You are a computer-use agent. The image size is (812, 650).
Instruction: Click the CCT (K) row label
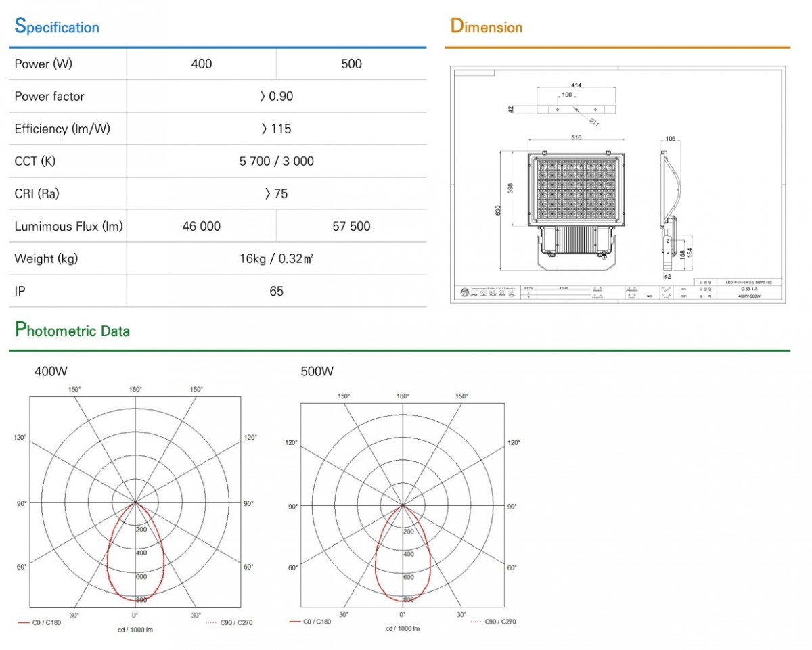pos(35,162)
